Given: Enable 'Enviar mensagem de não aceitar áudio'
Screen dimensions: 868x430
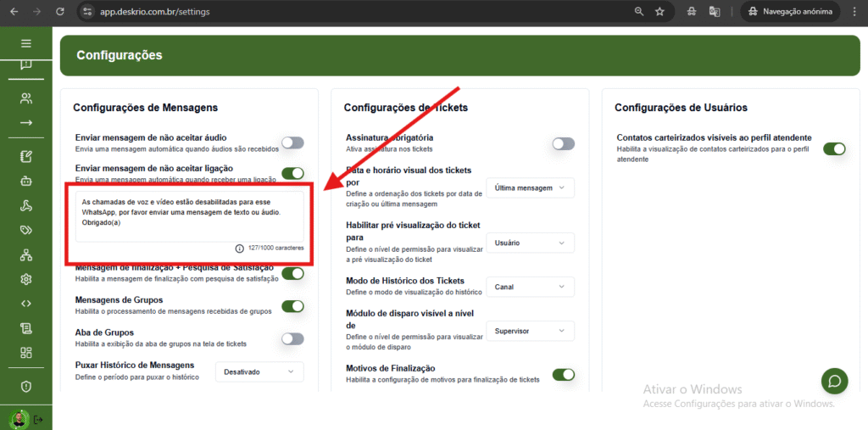Looking at the screenshot, I should (292, 142).
